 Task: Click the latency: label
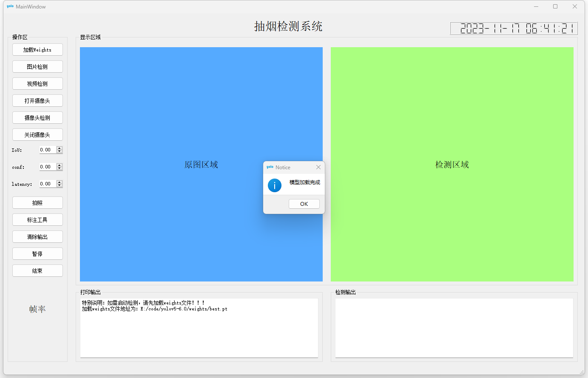(22, 184)
